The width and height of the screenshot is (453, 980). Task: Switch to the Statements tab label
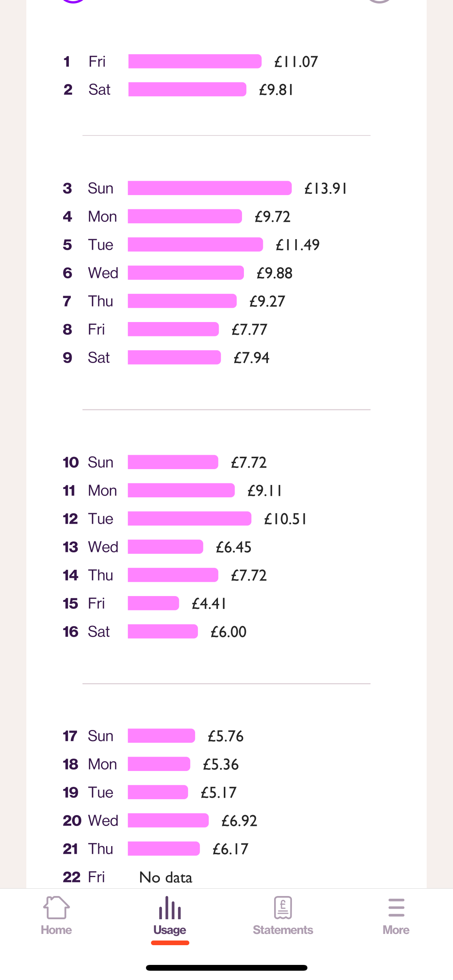click(283, 930)
